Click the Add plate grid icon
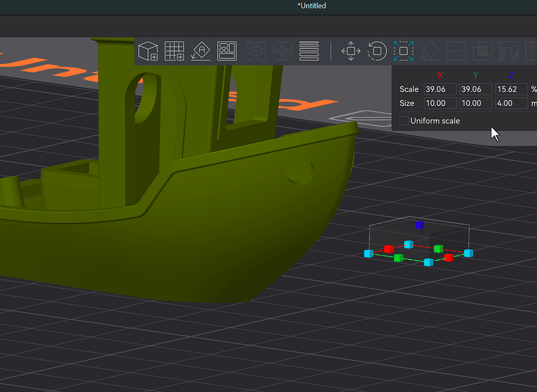The image size is (537, 392). click(x=175, y=51)
